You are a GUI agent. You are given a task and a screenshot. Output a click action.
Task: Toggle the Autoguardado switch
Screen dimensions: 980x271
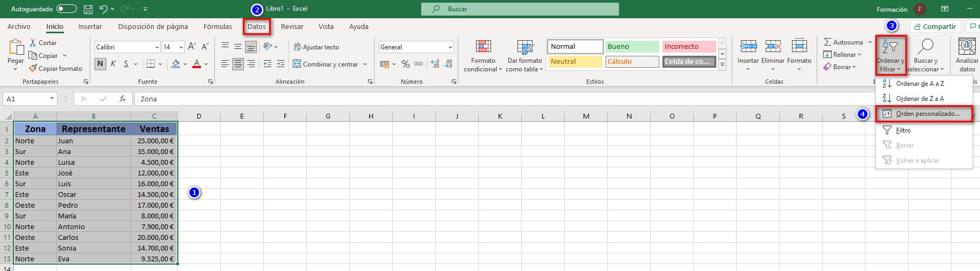[x=67, y=9]
